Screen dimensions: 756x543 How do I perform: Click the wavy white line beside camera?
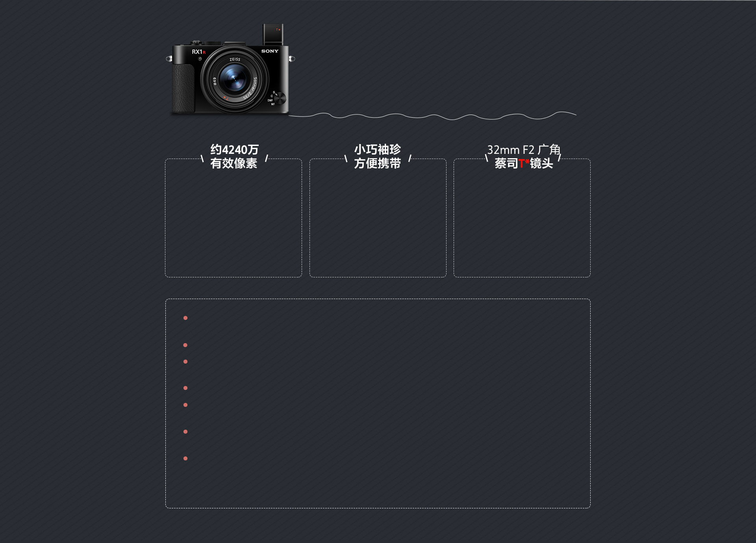click(x=432, y=116)
